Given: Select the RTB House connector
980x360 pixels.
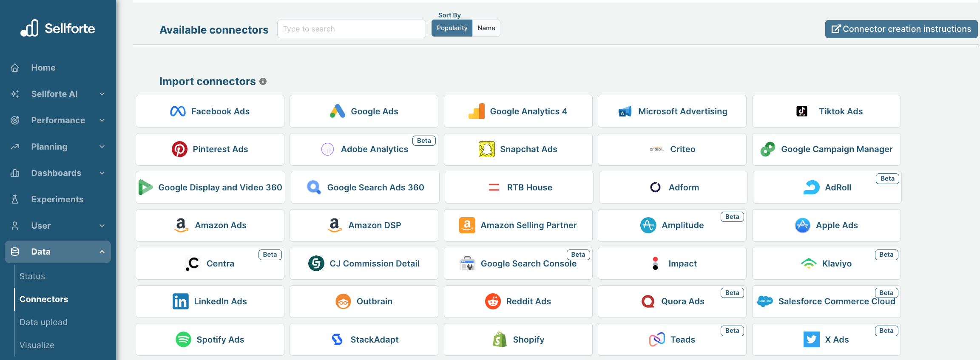Looking at the screenshot, I should click(x=519, y=187).
